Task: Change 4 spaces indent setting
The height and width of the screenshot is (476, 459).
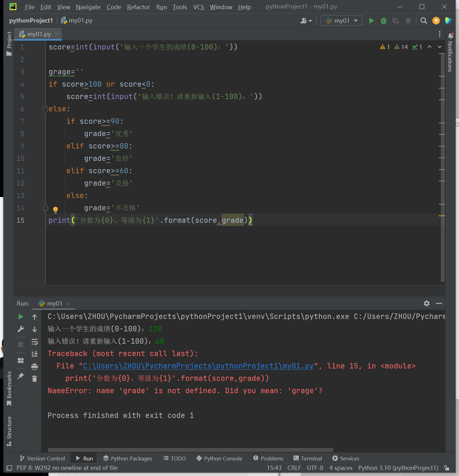Action: tap(341, 468)
